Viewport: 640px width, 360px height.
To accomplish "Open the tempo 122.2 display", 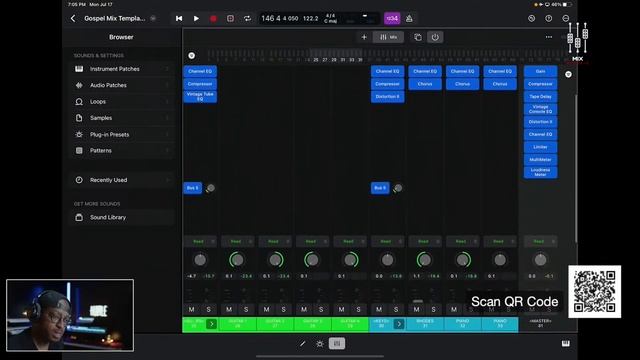I will [310, 18].
